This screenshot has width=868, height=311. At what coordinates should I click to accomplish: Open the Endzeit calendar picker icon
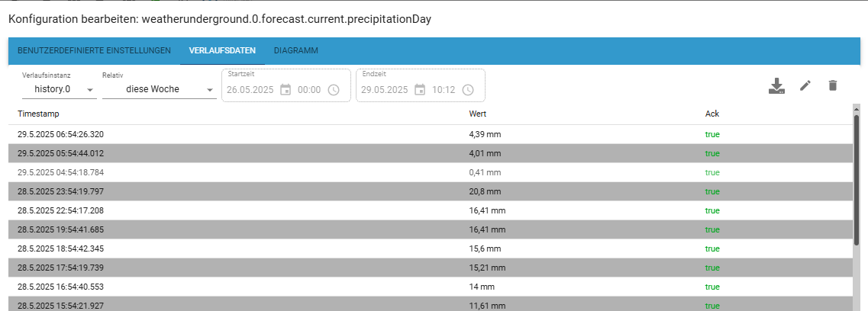[420, 90]
